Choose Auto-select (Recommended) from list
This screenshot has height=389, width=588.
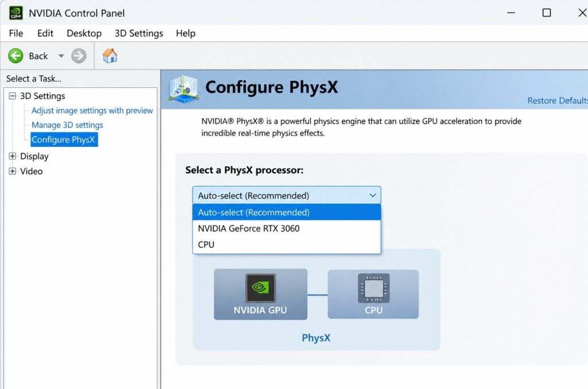[287, 212]
